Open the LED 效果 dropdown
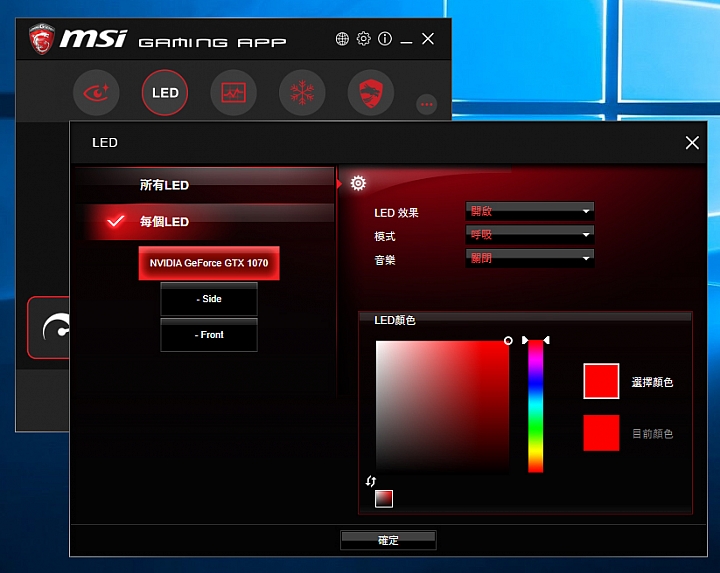 click(530, 211)
